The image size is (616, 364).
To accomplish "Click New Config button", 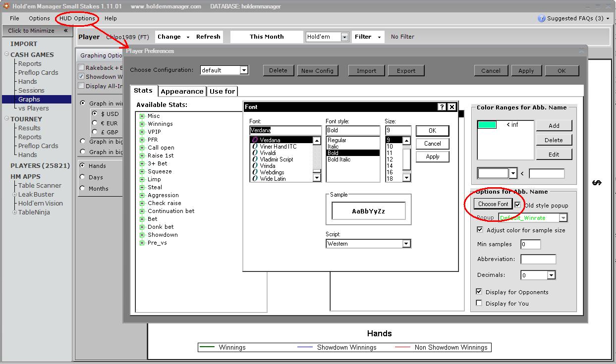I will [317, 70].
